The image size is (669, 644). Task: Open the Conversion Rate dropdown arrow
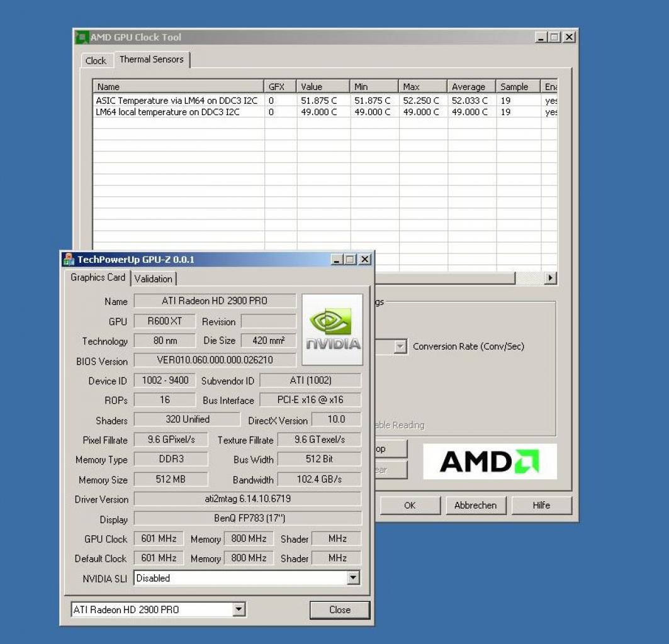click(x=400, y=347)
